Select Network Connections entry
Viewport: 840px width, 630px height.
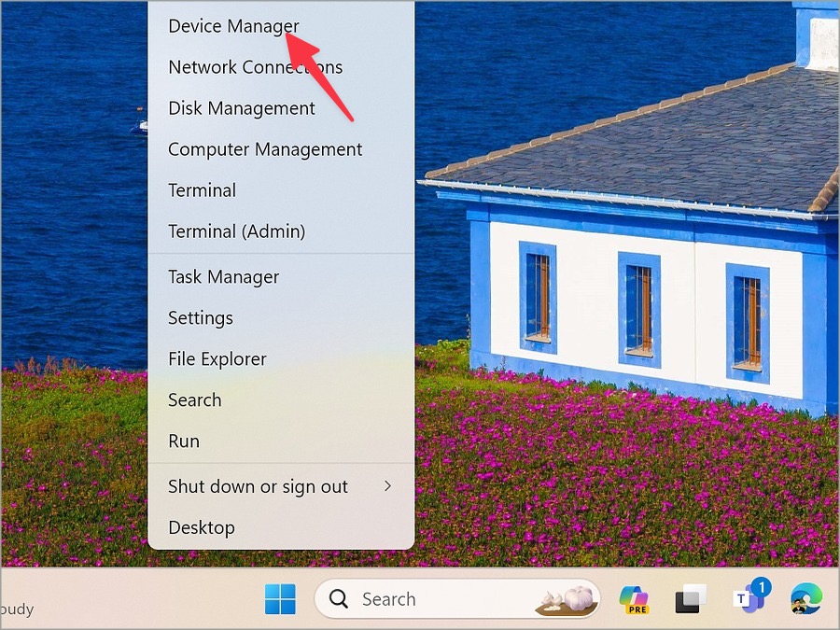(281, 67)
